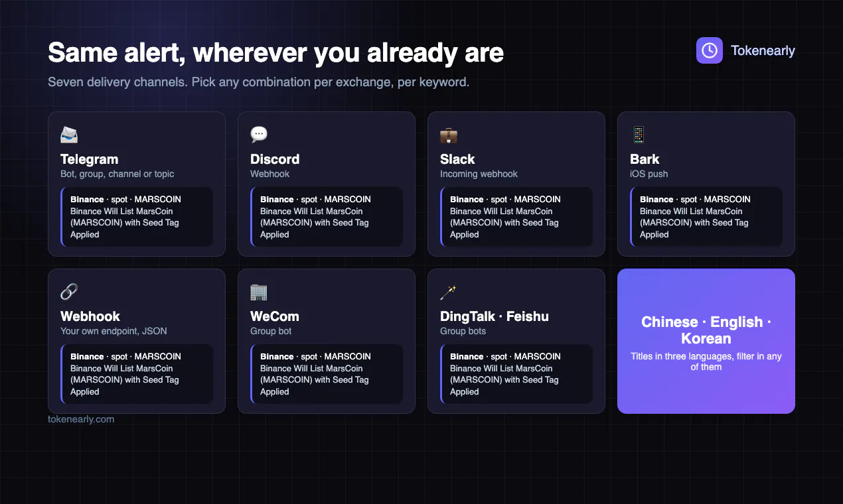Click the 'Group bots' subtitle under DingTalk
The width and height of the screenshot is (843, 504).
[463, 331]
